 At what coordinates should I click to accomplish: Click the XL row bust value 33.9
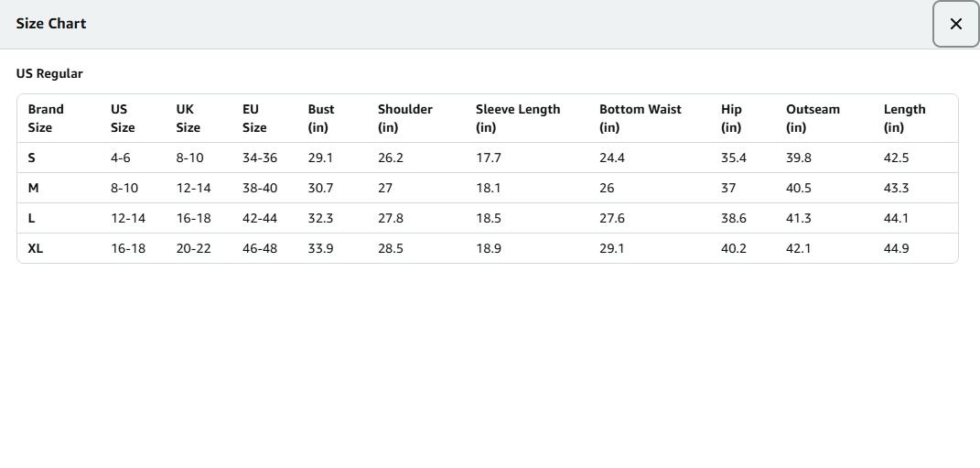320,248
